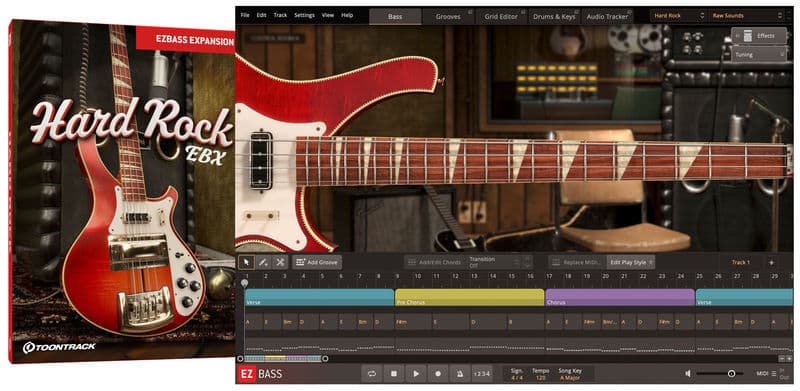
Task: Switch to the Audio Tracker tab
Action: coord(607,16)
